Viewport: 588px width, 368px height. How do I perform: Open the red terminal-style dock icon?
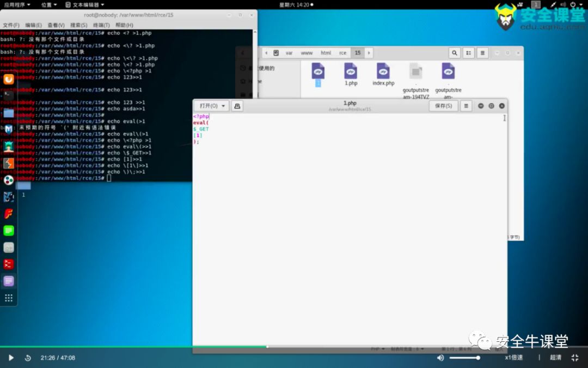click(8, 264)
